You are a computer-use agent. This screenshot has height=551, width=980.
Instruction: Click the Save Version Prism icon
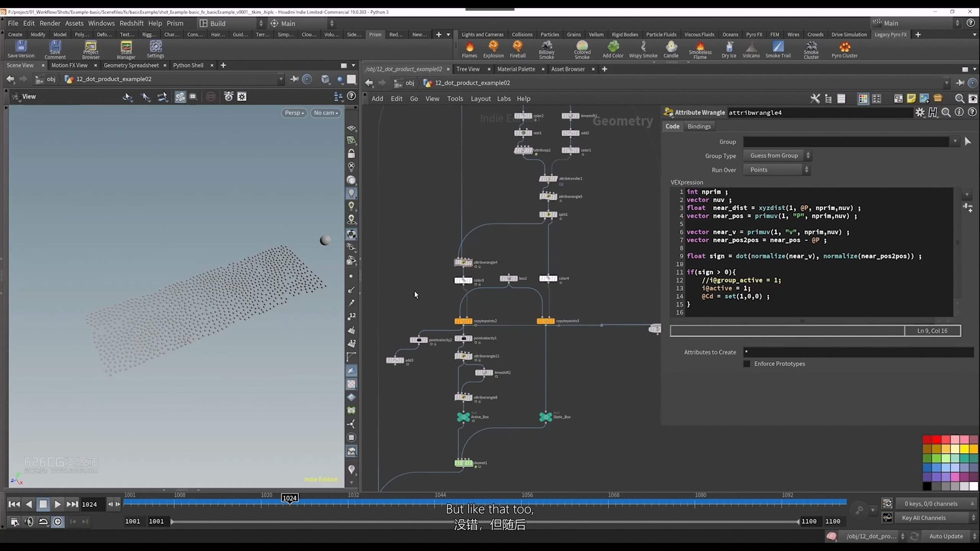21,50
